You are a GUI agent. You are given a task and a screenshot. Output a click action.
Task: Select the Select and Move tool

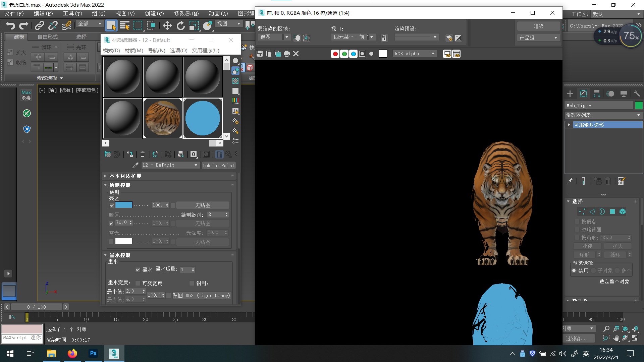tap(167, 25)
